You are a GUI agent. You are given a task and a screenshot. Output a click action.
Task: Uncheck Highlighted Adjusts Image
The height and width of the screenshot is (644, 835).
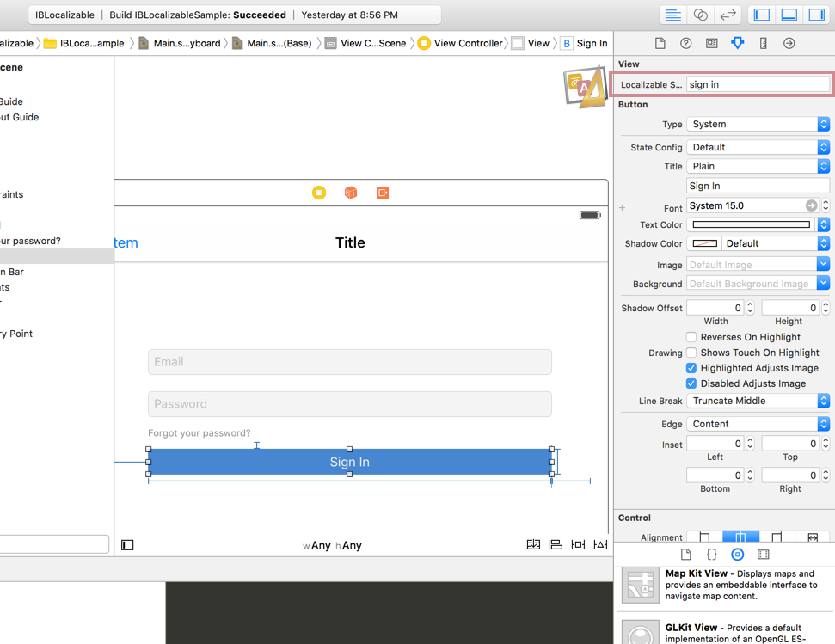pyautogui.click(x=691, y=368)
